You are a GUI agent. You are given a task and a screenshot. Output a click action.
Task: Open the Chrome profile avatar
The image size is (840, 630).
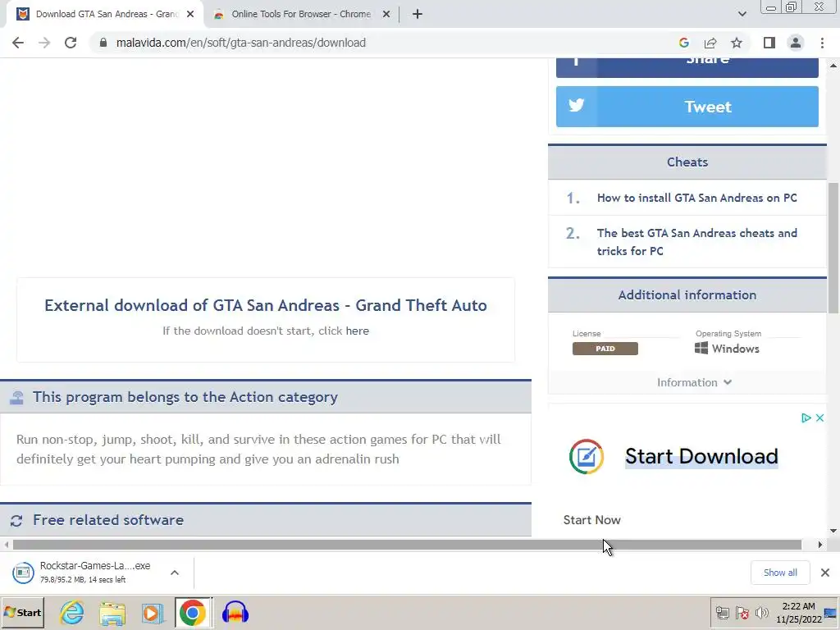click(x=796, y=43)
